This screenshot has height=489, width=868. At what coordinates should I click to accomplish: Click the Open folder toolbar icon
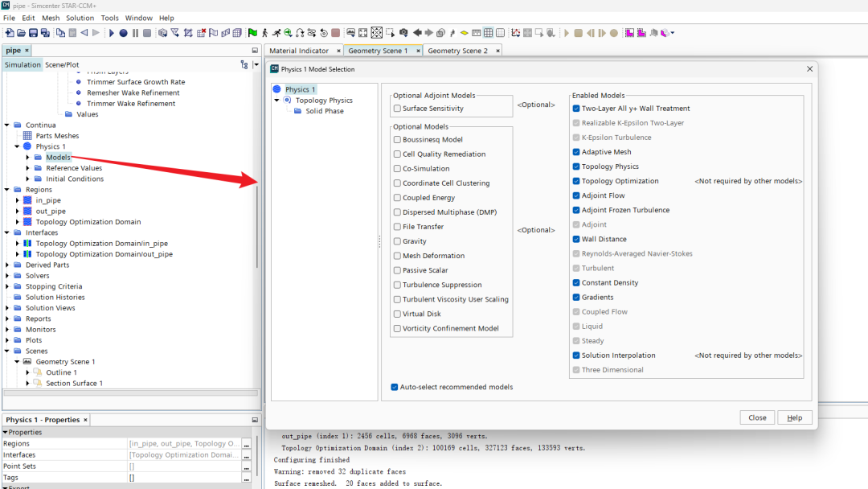21,33
